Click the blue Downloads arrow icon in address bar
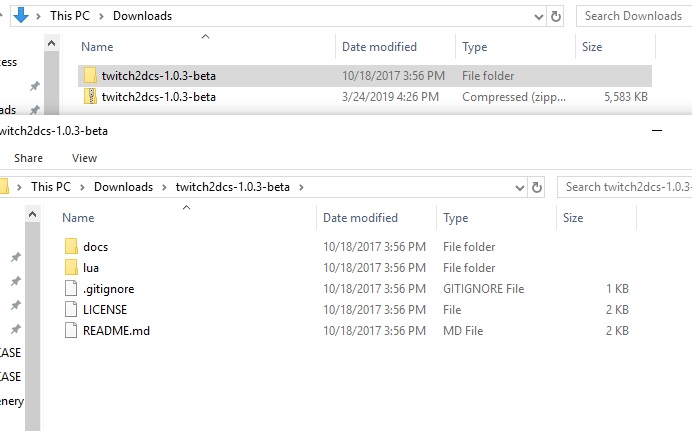Image resolution: width=692 pixels, height=431 pixels. click(21, 15)
